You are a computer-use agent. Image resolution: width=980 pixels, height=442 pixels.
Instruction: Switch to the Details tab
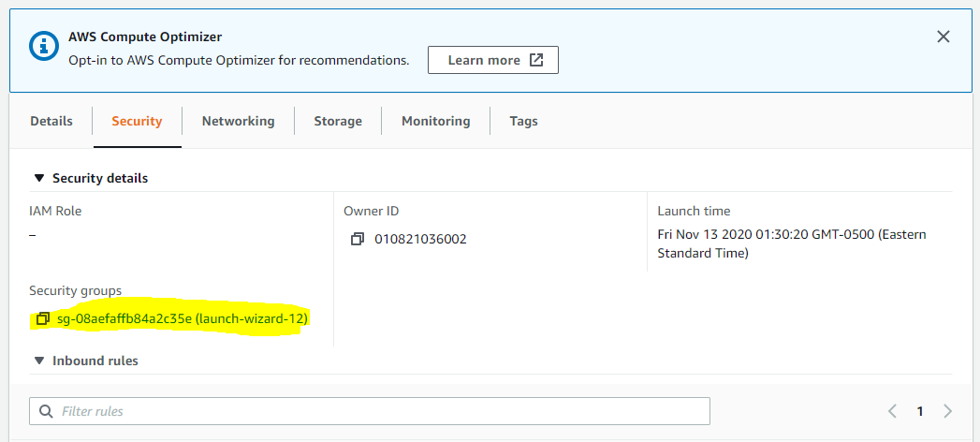pyautogui.click(x=51, y=121)
